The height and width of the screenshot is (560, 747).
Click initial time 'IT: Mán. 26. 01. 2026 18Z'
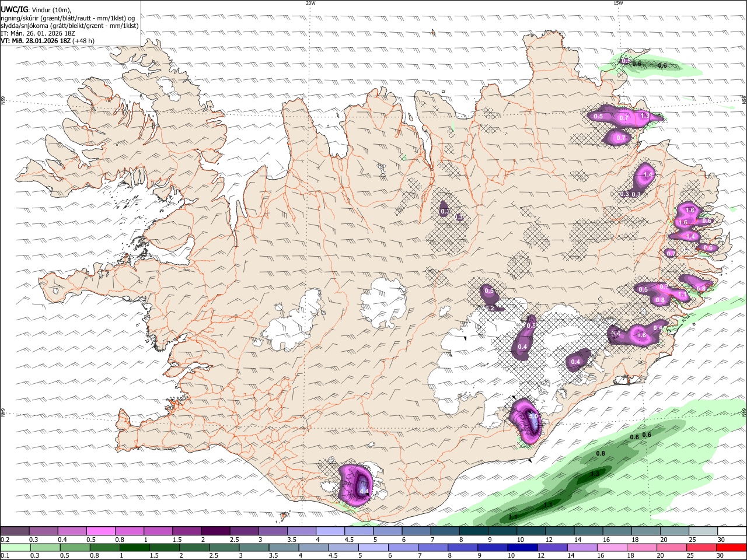tap(38, 33)
